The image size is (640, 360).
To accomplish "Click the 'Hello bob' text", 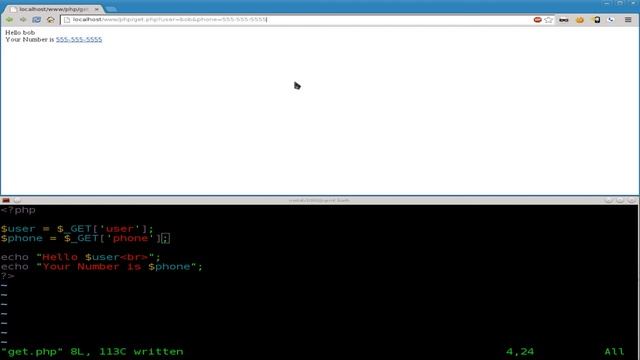I will [x=20, y=32].
